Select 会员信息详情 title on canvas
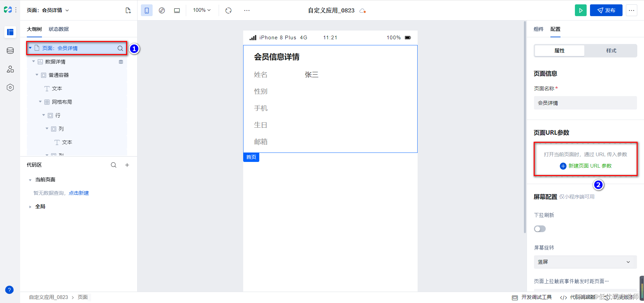644x303 pixels. click(277, 57)
